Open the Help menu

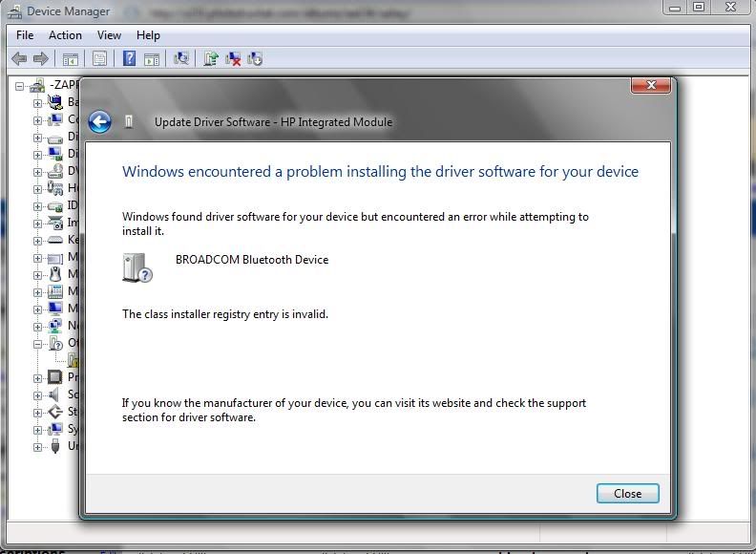pyautogui.click(x=148, y=35)
